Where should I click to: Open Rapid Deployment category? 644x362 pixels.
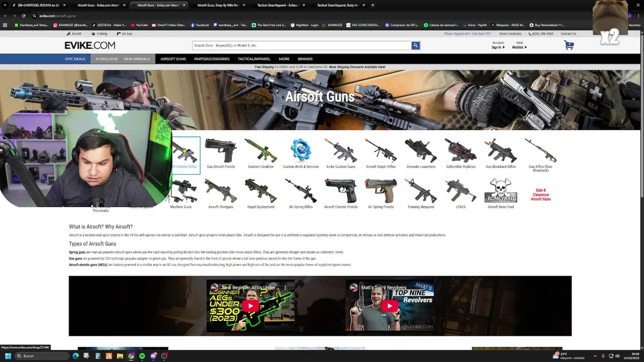point(261,194)
